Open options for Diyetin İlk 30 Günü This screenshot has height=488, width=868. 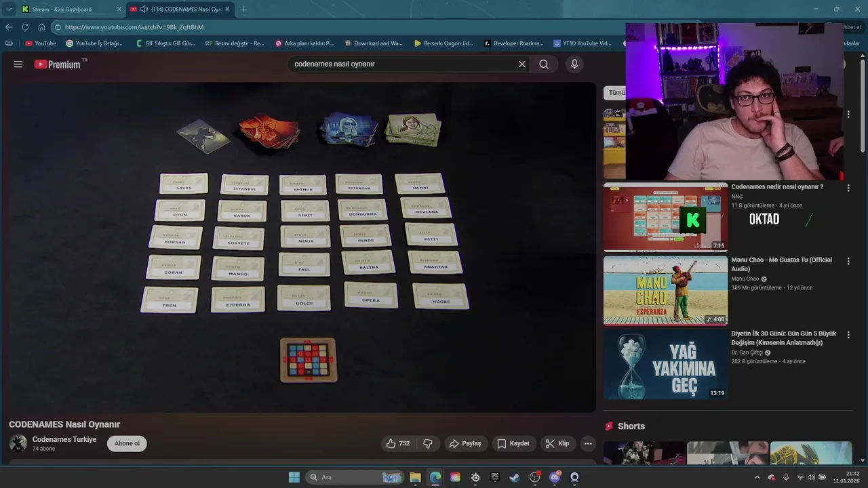[848, 335]
